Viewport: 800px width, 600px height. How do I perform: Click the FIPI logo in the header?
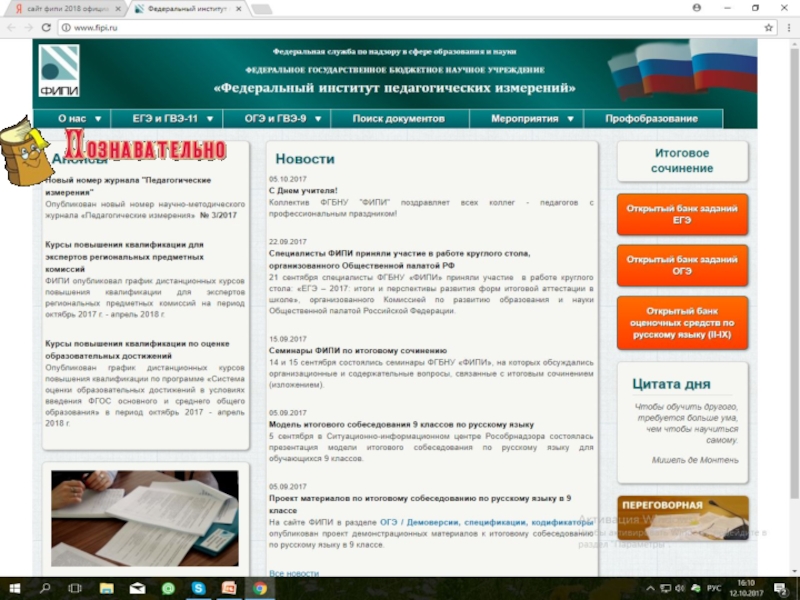pyautogui.click(x=59, y=70)
